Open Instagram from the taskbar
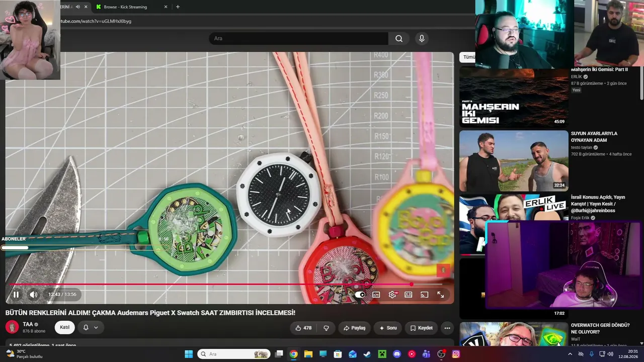The height and width of the screenshot is (362, 644). 456,354
